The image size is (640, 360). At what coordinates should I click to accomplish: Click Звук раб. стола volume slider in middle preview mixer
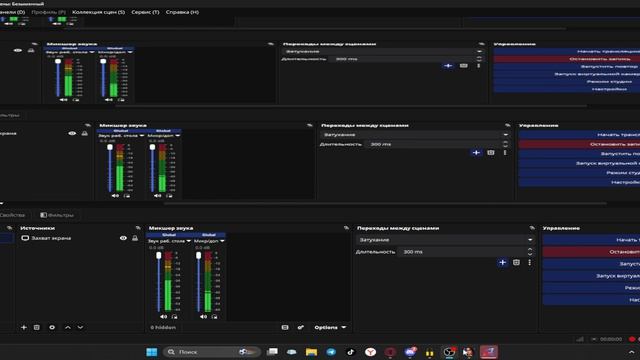[110, 147]
